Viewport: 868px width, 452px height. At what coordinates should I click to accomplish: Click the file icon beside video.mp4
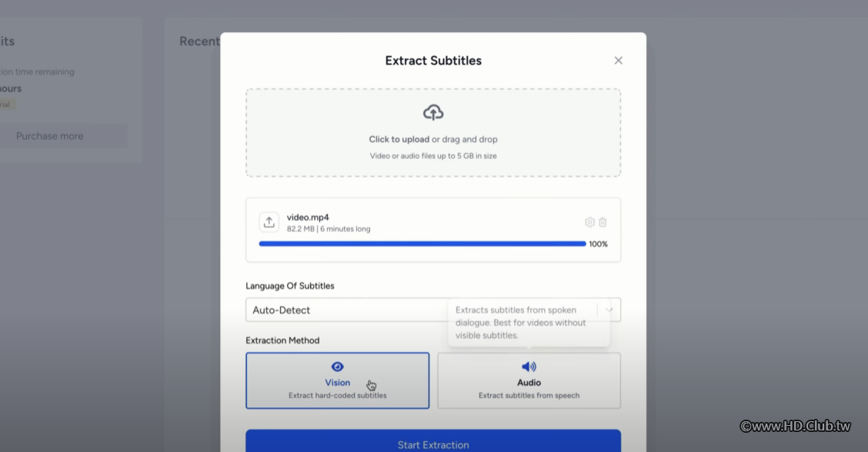269,223
